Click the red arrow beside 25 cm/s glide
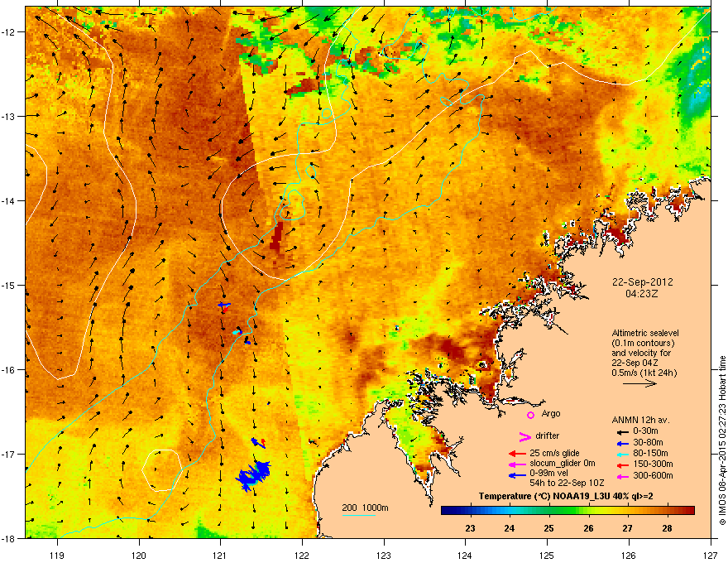This screenshot has width=728, height=563. tap(517, 454)
